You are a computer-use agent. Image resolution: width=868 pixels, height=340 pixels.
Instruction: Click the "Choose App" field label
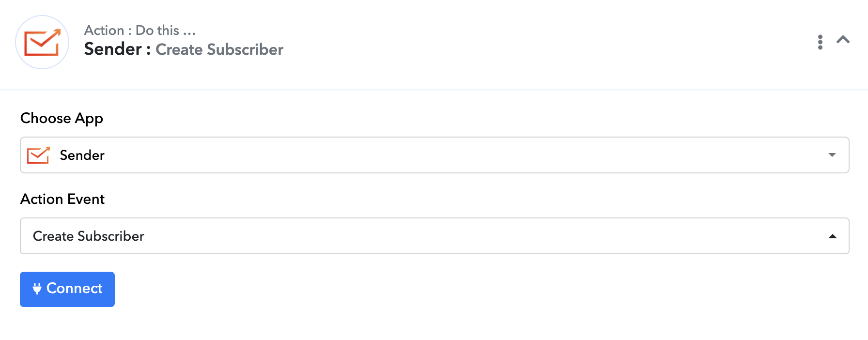(62, 118)
